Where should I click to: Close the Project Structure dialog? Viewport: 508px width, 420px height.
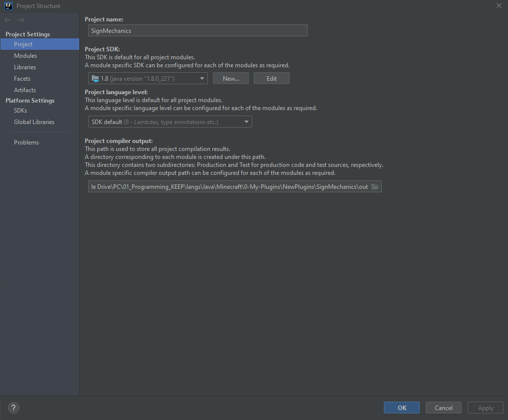(x=499, y=5)
